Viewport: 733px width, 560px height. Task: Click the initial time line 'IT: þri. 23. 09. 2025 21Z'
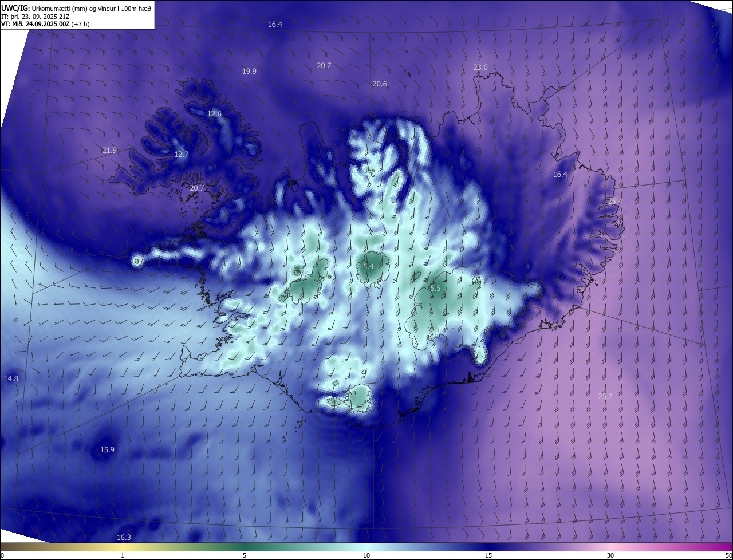click(36, 17)
